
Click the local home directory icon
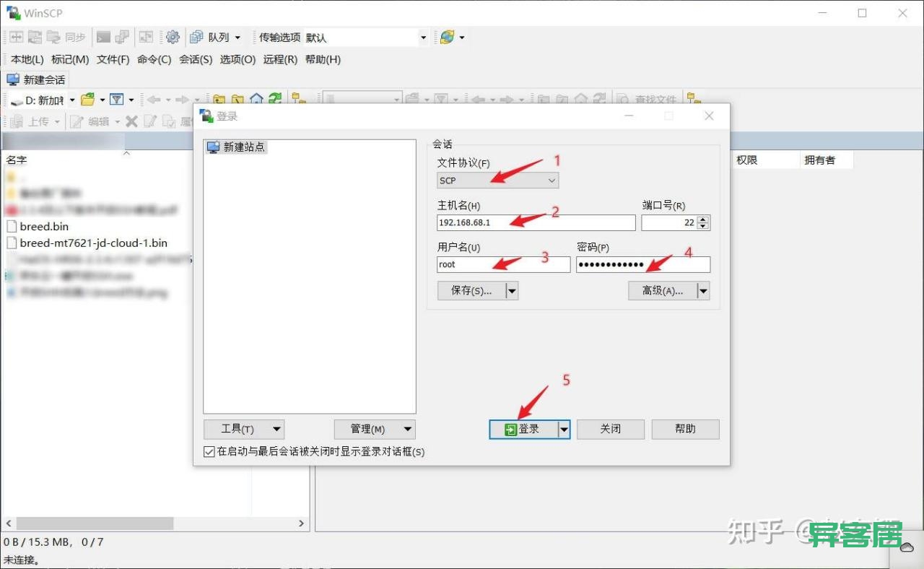coord(256,100)
